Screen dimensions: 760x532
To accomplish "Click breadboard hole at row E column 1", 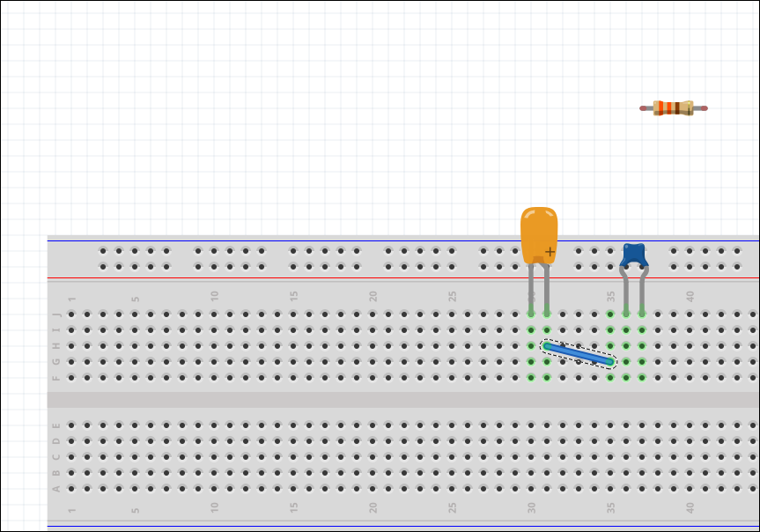I will point(71,425).
